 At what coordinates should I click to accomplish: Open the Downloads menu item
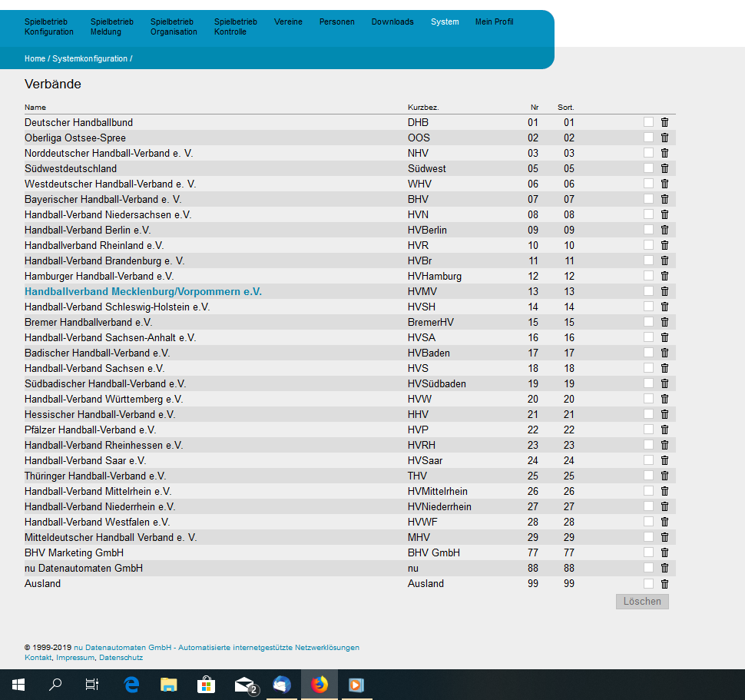[392, 22]
